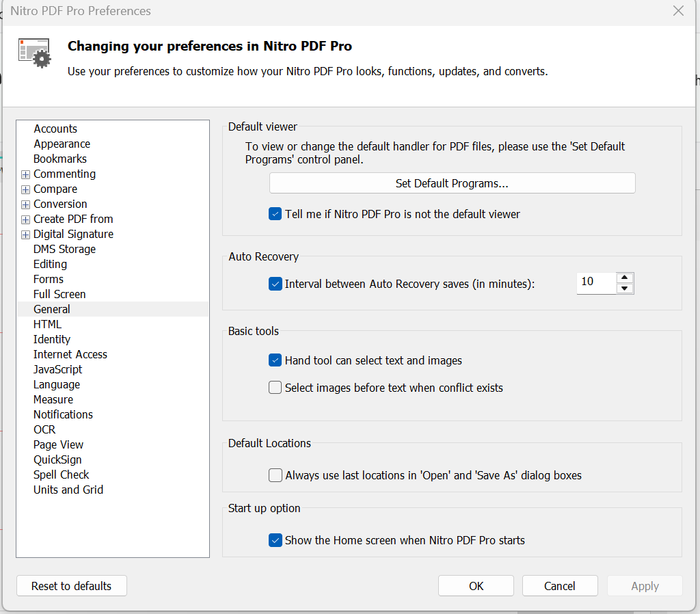Select Conversion category label

pyautogui.click(x=60, y=204)
